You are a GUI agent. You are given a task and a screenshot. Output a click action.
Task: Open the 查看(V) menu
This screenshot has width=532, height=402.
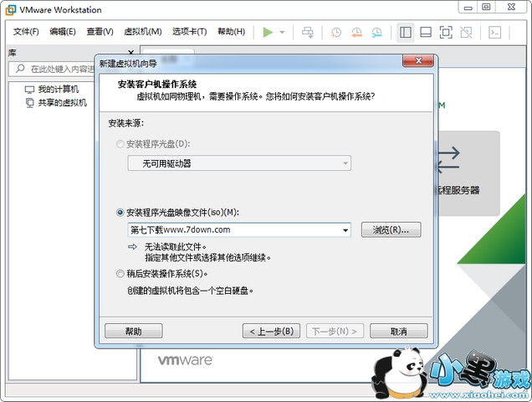tap(100, 32)
